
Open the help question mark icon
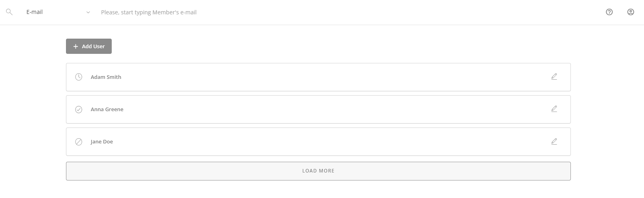tap(609, 12)
